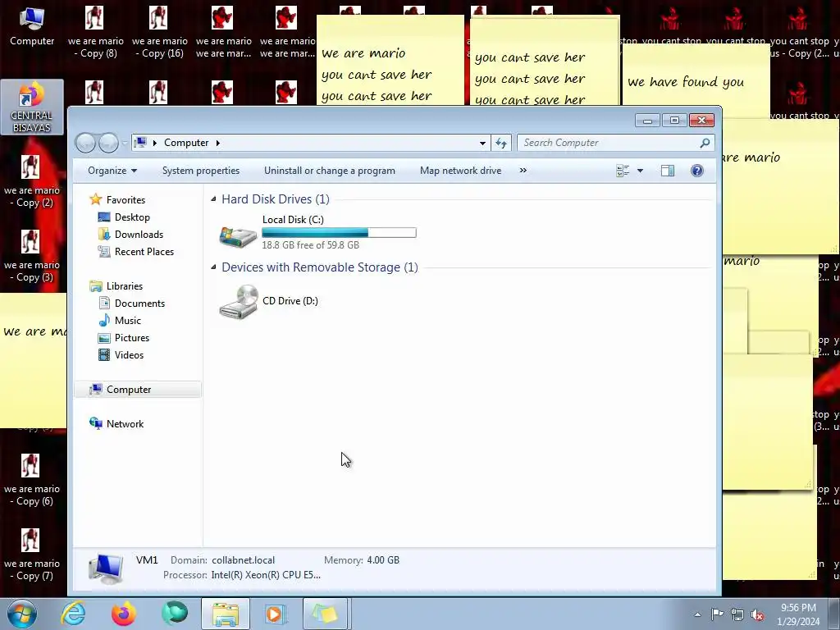
Task: Launch Internet Explorer from taskbar
Action: 73,614
